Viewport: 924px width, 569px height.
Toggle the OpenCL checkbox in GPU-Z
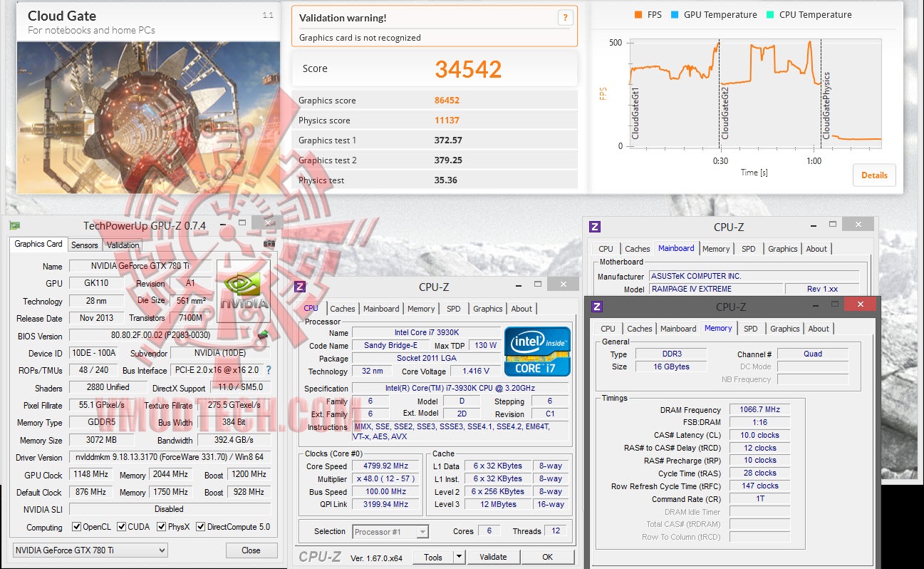click(76, 528)
